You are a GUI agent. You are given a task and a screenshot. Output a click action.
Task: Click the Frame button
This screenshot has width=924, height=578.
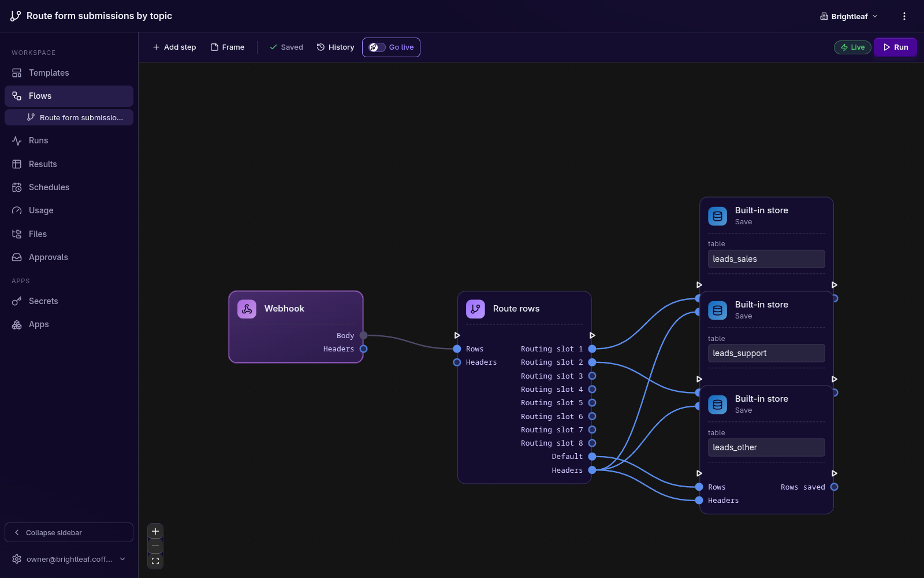(x=228, y=47)
